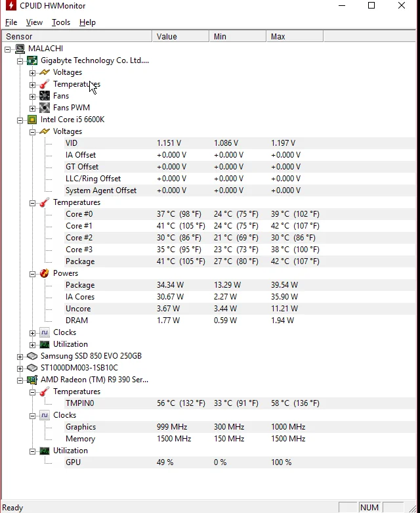Click the ST1000DM003 hard drive icon
This screenshot has height=513, width=420.
(32, 368)
